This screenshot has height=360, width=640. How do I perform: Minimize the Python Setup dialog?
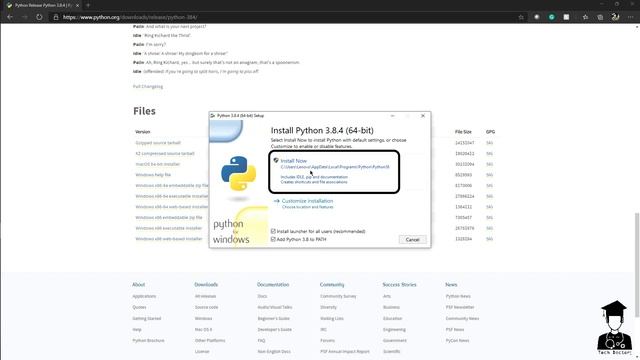[x=393, y=116]
